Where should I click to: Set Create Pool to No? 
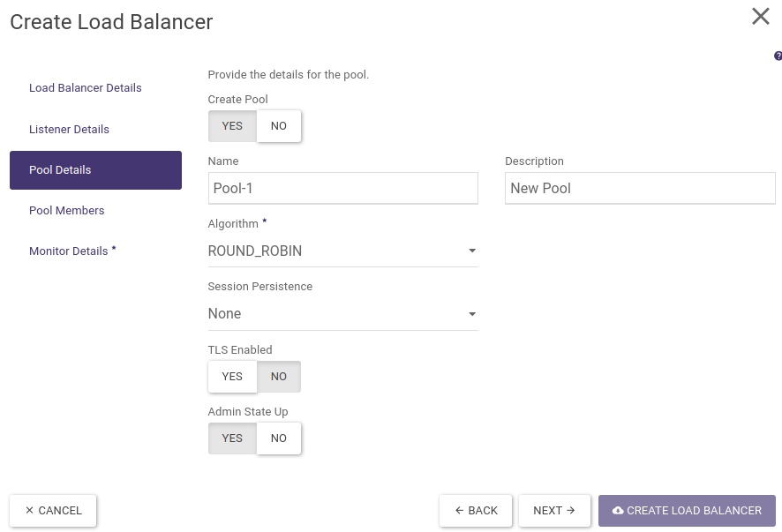coord(279,126)
